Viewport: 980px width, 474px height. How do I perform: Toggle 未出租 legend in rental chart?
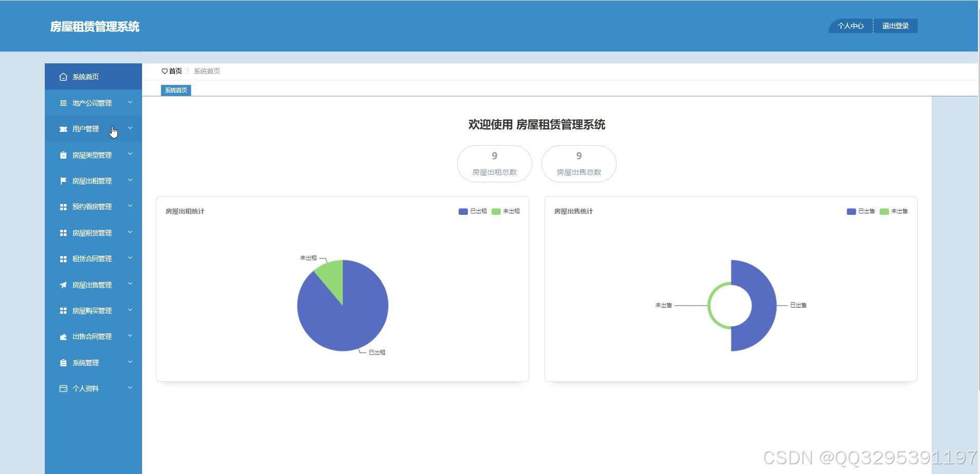pos(505,211)
